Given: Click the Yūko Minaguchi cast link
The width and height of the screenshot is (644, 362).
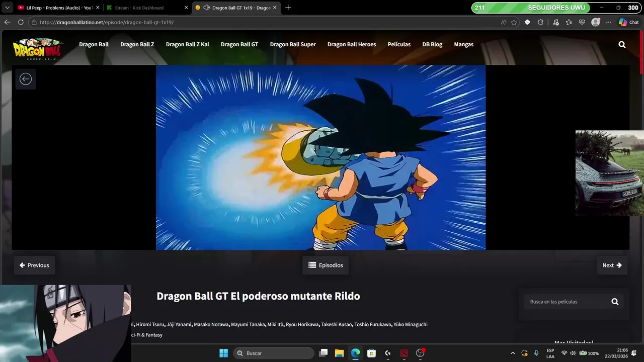Looking at the screenshot, I should coord(411,324).
